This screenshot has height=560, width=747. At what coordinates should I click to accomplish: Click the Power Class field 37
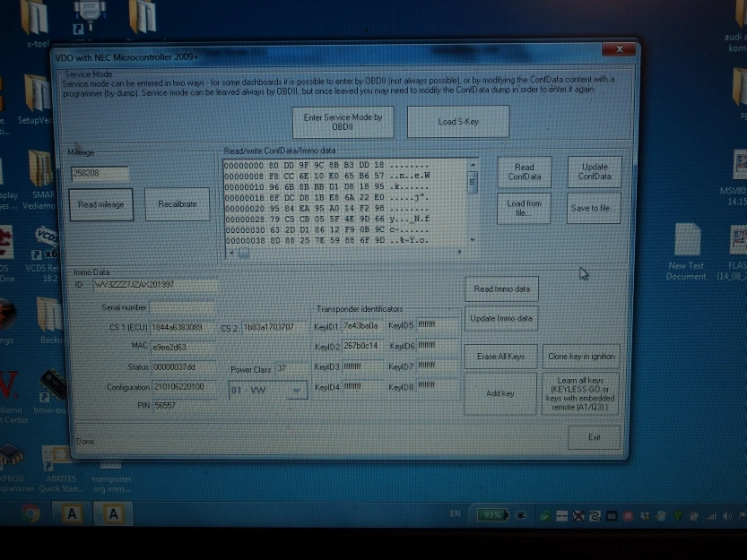click(x=291, y=368)
